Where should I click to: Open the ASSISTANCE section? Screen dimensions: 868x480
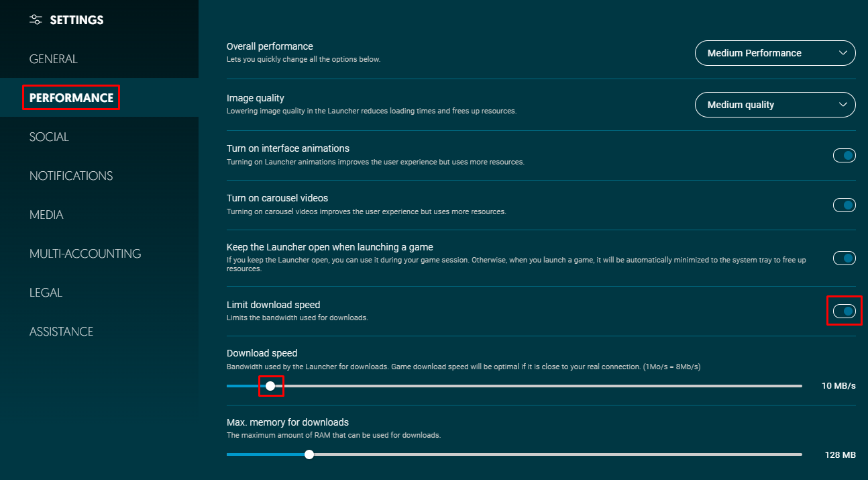pyautogui.click(x=61, y=331)
